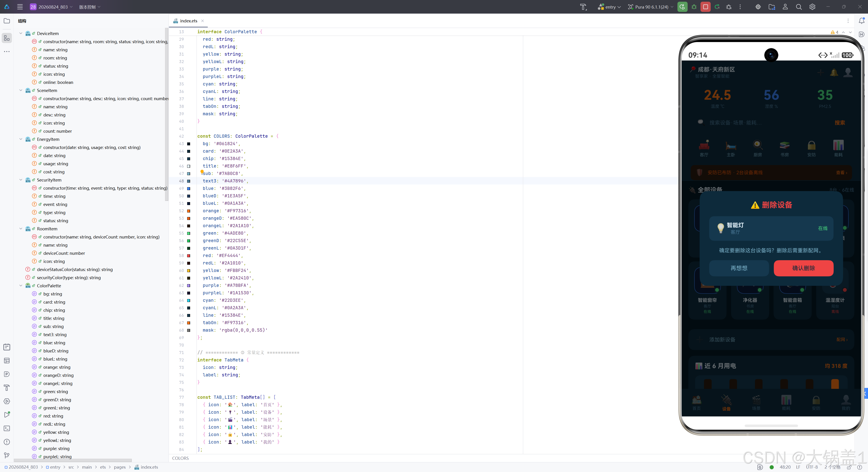
Task: Open editor tab options three-dot menu
Action: (x=848, y=21)
